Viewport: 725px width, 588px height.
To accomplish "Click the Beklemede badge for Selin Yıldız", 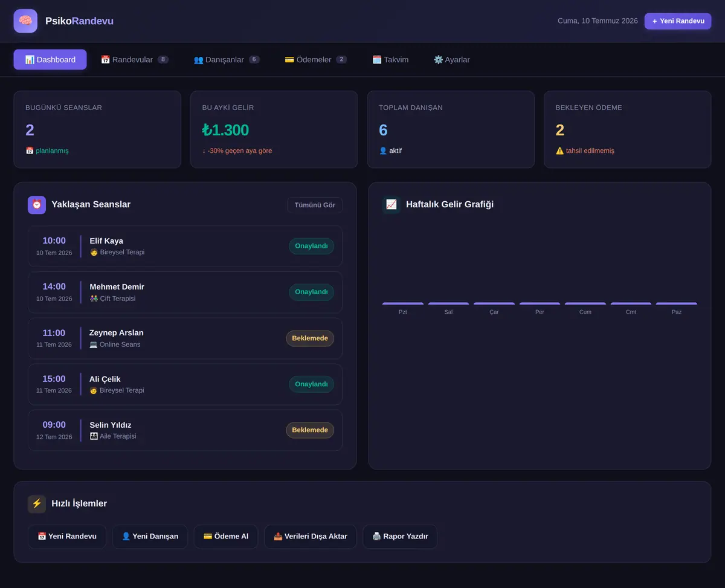I will (310, 430).
